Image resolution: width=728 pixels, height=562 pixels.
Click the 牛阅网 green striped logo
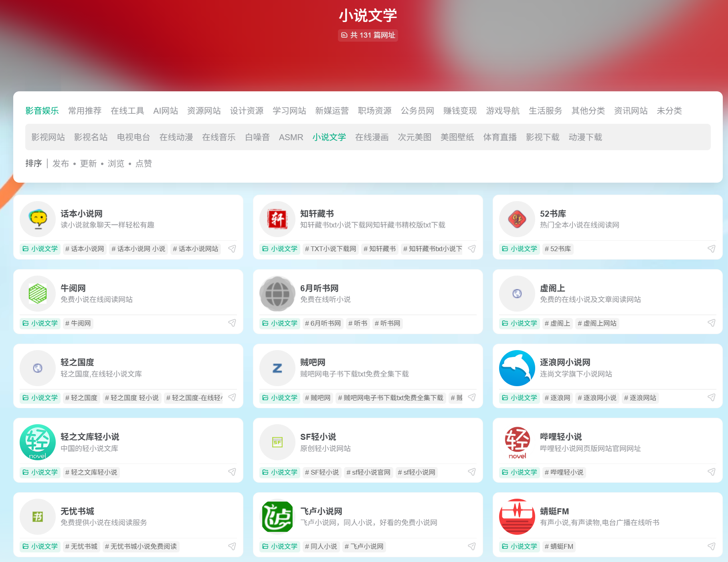38,293
